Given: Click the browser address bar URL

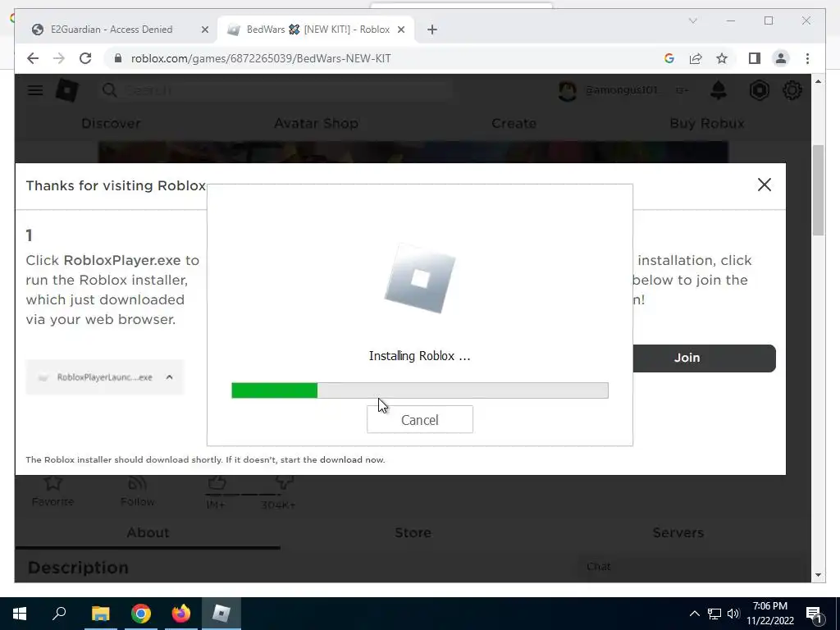Looking at the screenshot, I should coord(261,58).
